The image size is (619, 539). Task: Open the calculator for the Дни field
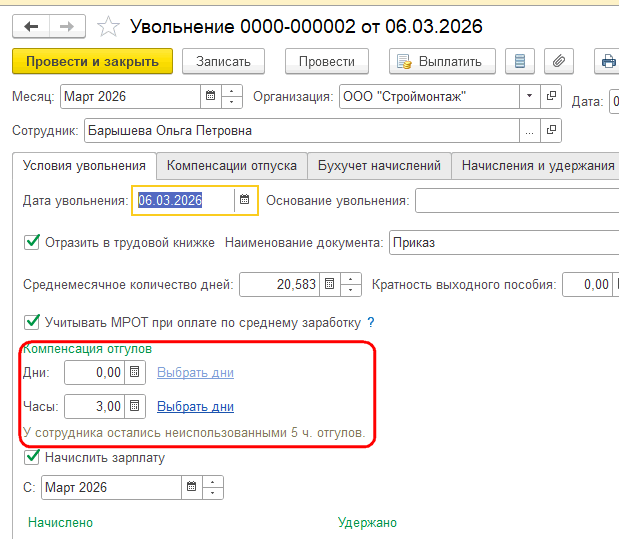point(135,372)
